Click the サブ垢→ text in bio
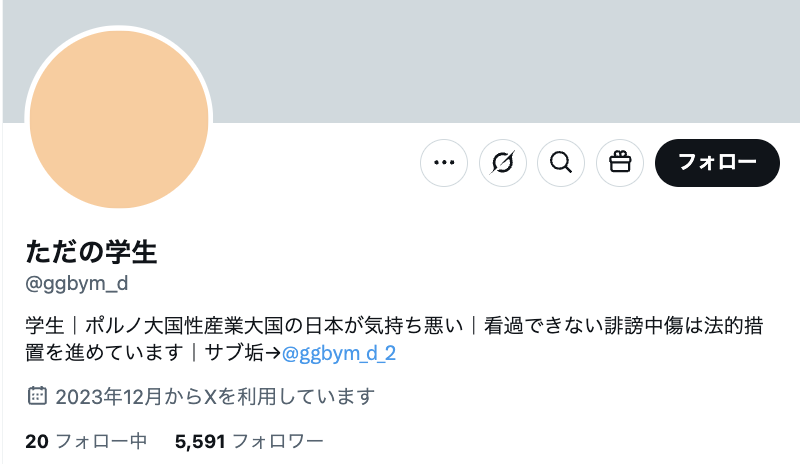Viewport: 800px width, 464px height. [x=243, y=353]
